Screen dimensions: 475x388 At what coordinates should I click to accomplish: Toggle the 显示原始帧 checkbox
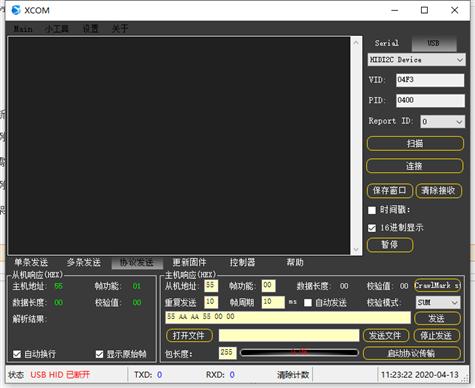[99, 354]
